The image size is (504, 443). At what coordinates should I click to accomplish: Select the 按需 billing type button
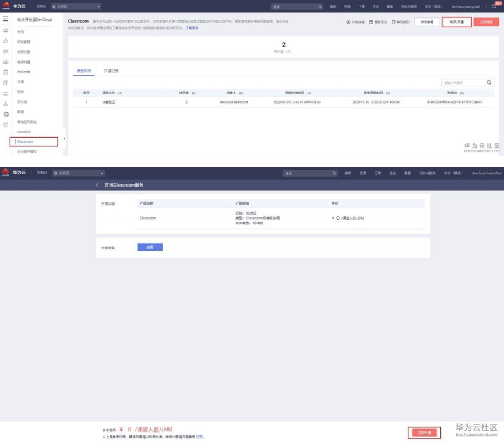click(x=150, y=247)
